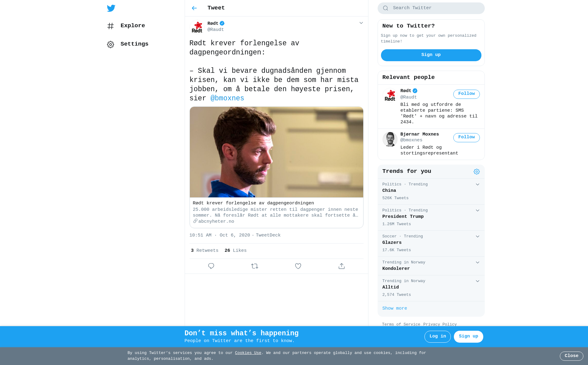Focus the Search Twitter field
This screenshot has height=365, width=588.
coord(431,8)
